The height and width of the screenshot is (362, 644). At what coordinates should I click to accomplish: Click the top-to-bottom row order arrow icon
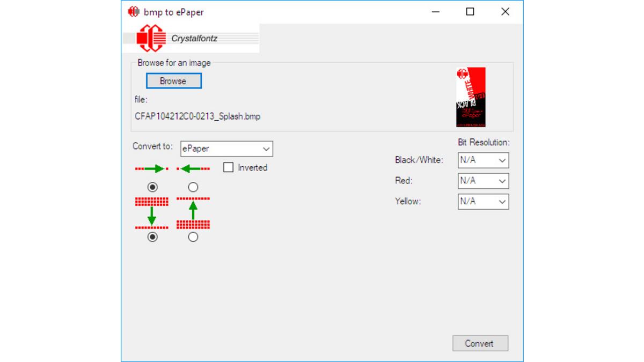[x=152, y=212]
